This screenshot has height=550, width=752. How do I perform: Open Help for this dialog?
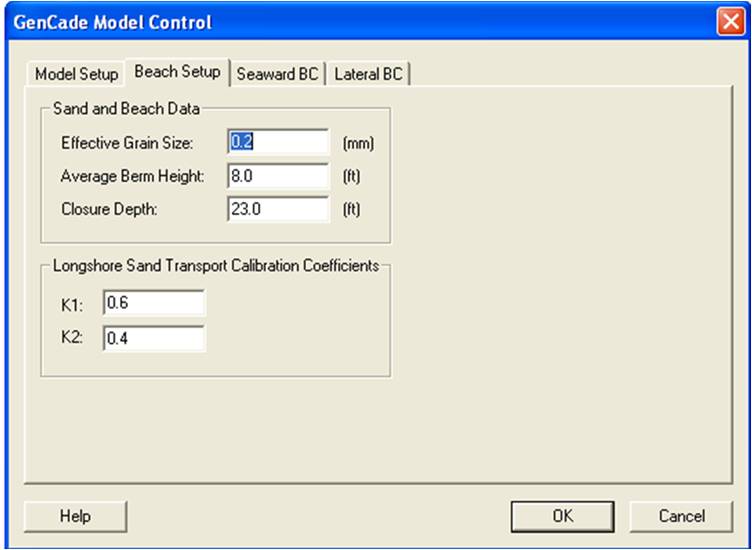click(75, 516)
